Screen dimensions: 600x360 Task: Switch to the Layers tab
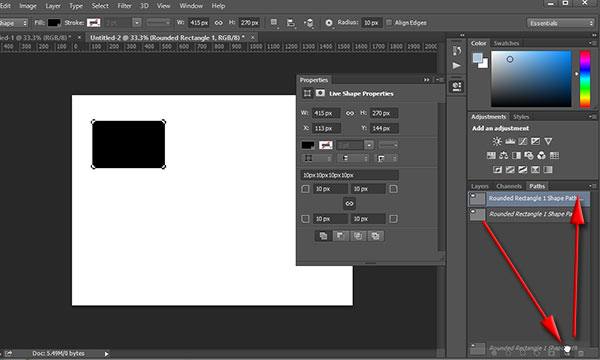(480, 186)
